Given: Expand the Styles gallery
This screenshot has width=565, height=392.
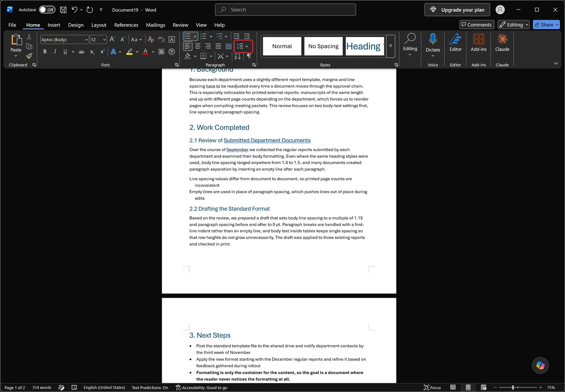Looking at the screenshot, I should (391, 46).
